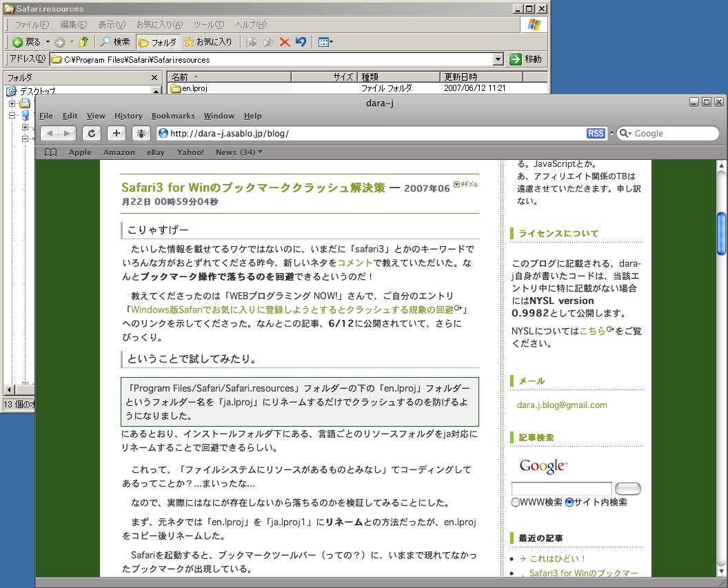Click the RSS badge in the address bar
Viewport: 728px width, 588px height.
point(596,134)
